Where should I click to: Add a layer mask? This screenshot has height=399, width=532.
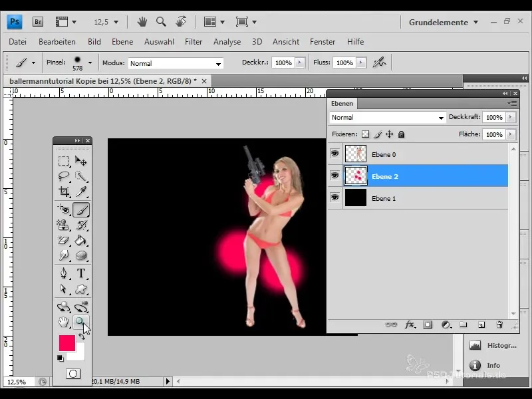428,325
